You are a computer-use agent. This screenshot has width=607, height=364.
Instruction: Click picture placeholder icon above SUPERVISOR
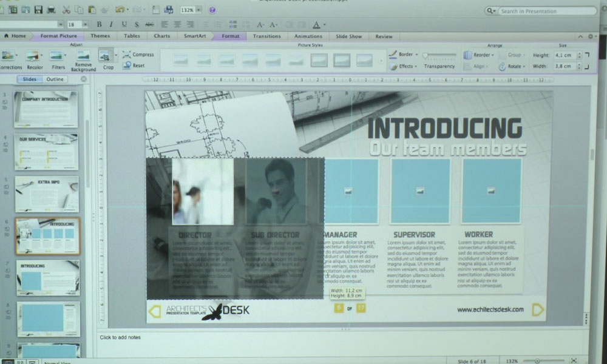[x=420, y=190]
